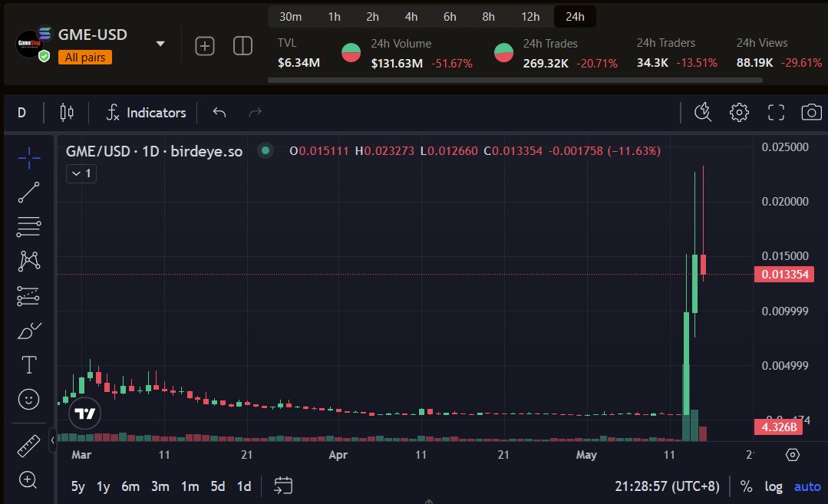Click the 24h Trades buy/sell pie indicator

[x=503, y=53]
